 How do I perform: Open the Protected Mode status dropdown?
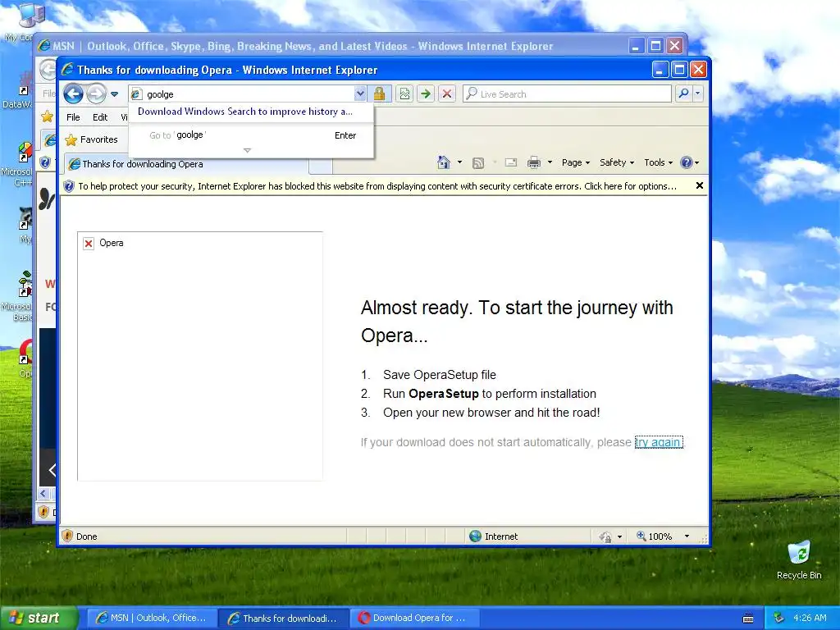(x=619, y=536)
